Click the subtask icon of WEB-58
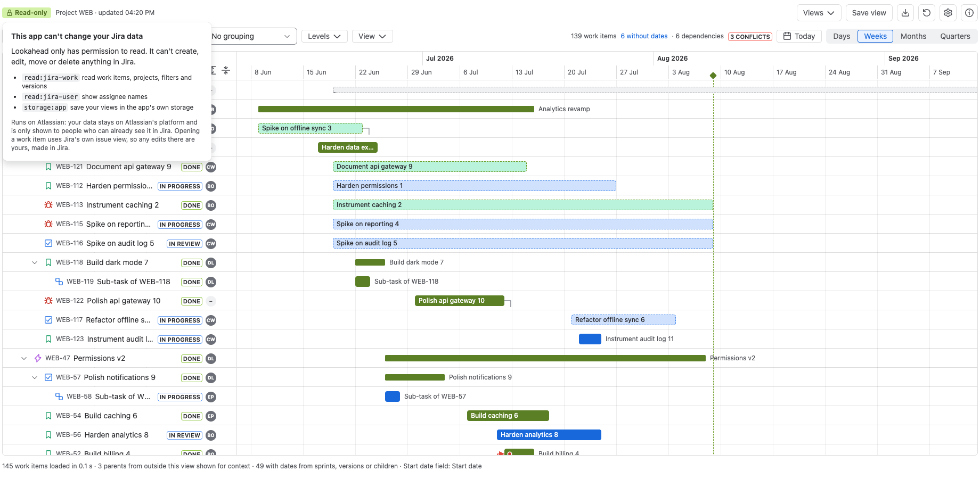This screenshot has width=980, height=479. click(59, 397)
